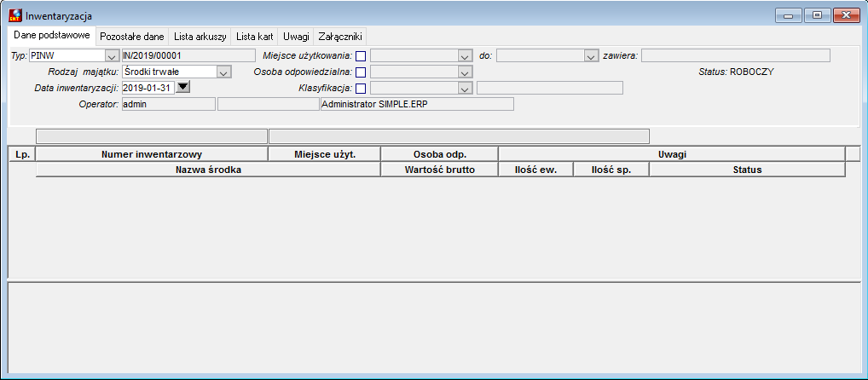Click the Ilość ew. column header
Screen dimensions: 868x380
coord(536,170)
